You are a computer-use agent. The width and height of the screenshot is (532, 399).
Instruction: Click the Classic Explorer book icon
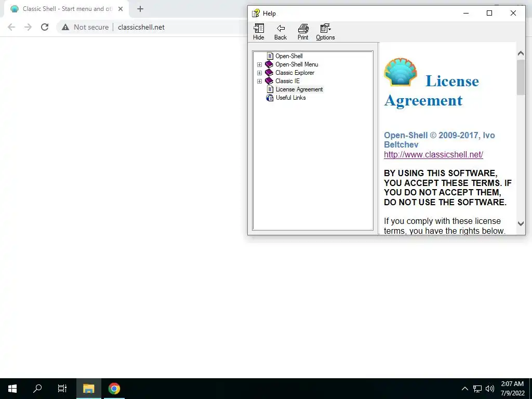269,73
